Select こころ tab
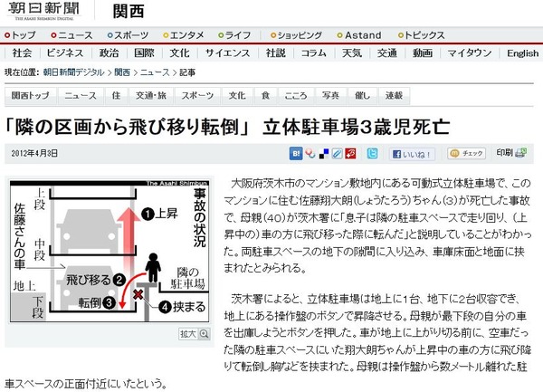543x392 pixels. (x=296, y=96)
